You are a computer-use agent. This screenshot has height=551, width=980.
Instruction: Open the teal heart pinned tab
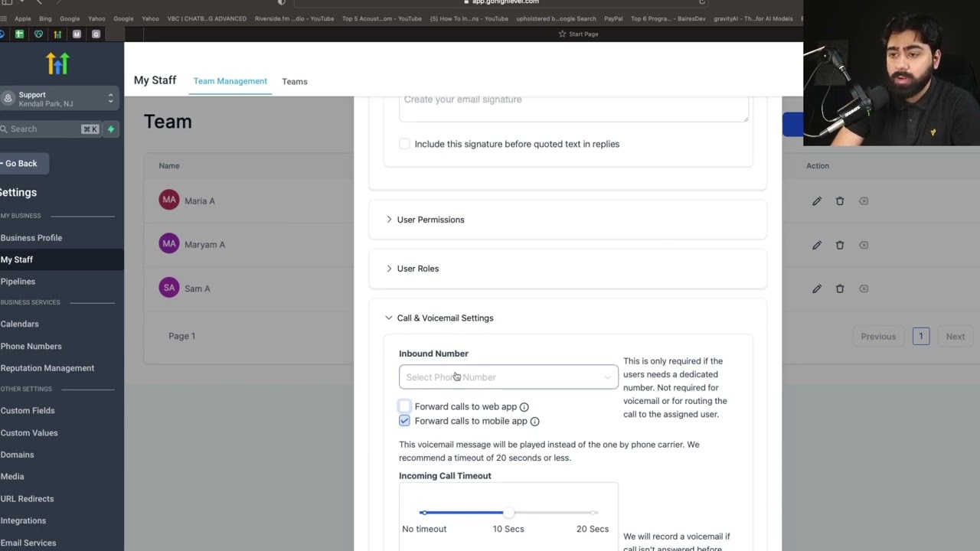click(x=38, y=34)
